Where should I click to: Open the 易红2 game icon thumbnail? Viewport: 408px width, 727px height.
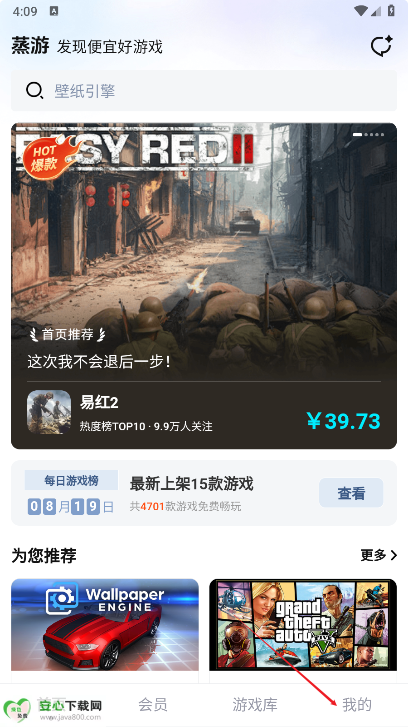pyautogui.click(x=49, y=412)
